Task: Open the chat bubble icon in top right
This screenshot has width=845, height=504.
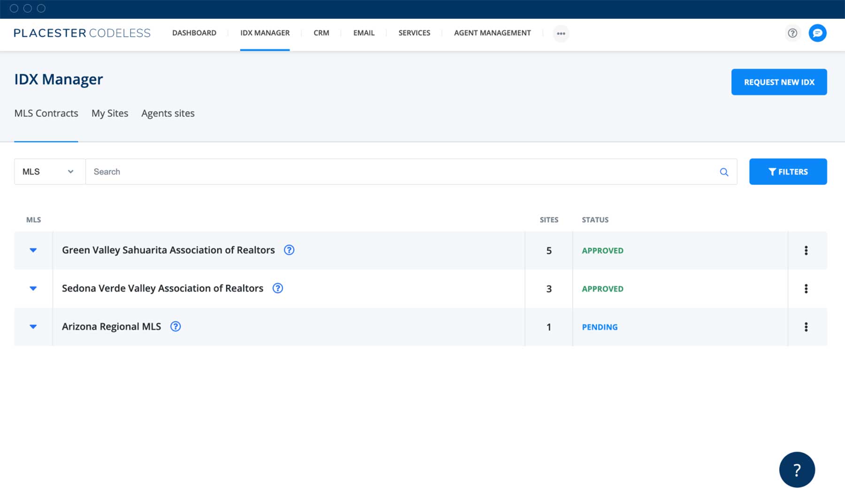Action: coord(817,33)
